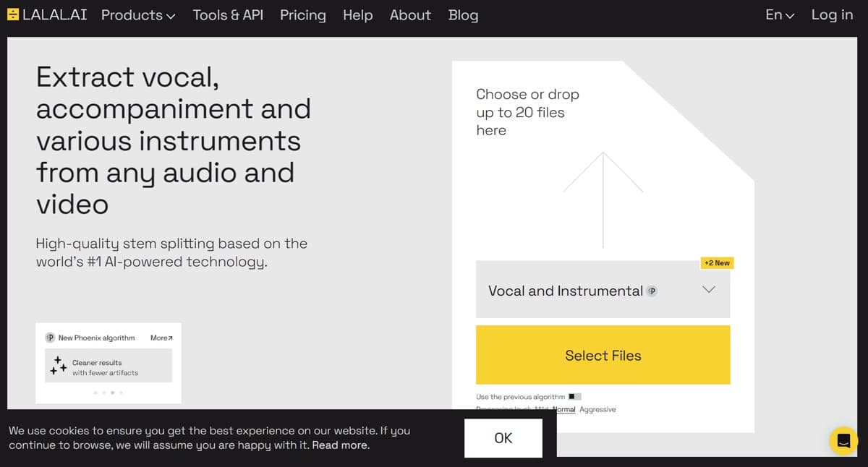The width and height of the screenshot is (868, 467).
Task: Click the "Choose or drop up to 20 files here" text
Action: (527, 112)
